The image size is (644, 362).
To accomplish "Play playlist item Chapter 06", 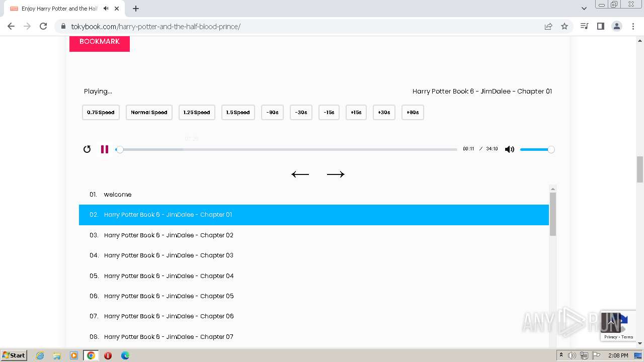I will tap(314, 316).
